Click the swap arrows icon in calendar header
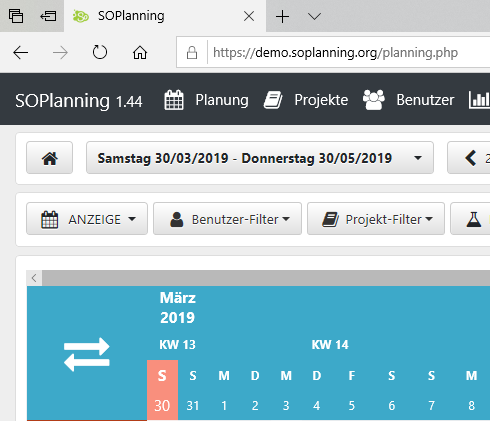The height and width of the screenshot is (421, 490). 87,354
